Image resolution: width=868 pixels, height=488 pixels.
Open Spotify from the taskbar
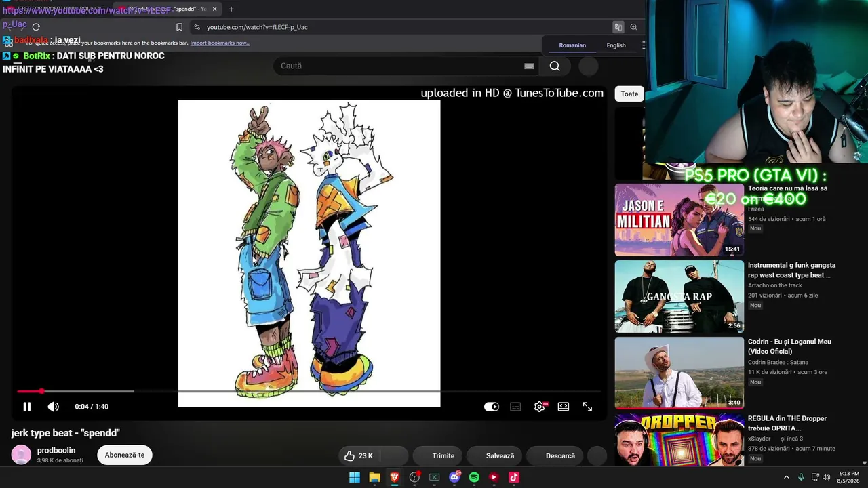pyautogui.click(x=474, y=477)
